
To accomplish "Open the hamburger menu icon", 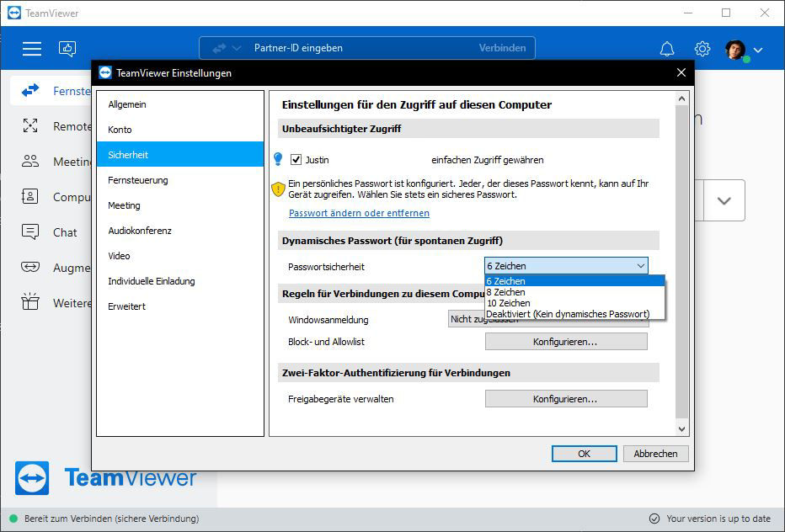I will (x=31, y=49).
